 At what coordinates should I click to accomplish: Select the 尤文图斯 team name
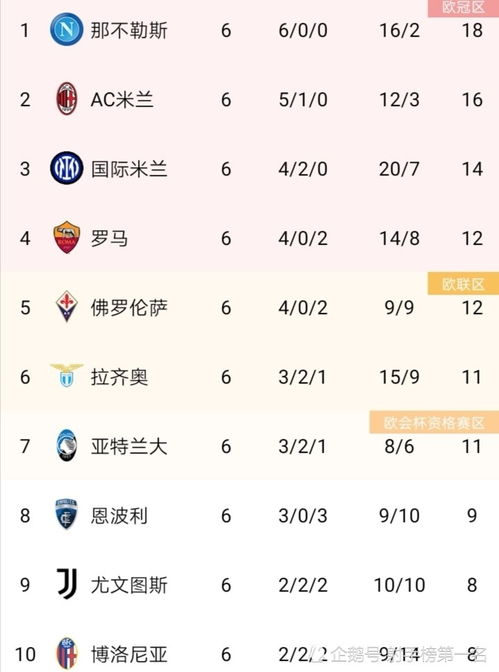[x=129, y=585]
